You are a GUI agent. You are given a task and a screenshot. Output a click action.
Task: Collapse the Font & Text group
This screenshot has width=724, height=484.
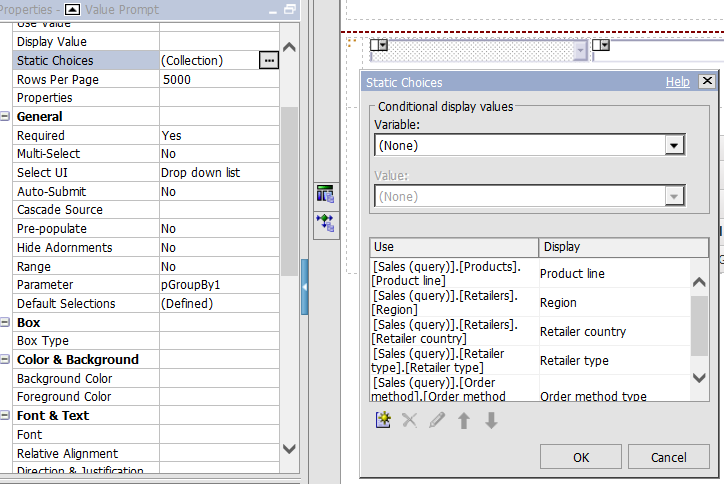(5, 415)
